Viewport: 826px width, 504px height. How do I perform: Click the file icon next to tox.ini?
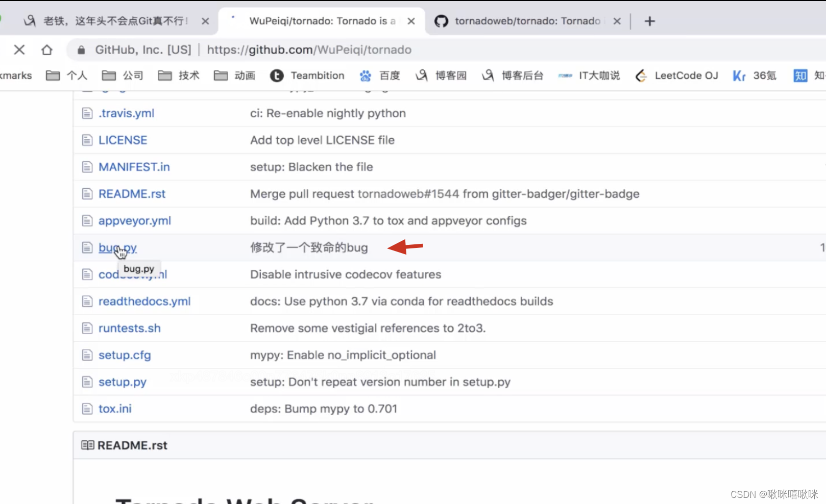(x=87, y=409)
